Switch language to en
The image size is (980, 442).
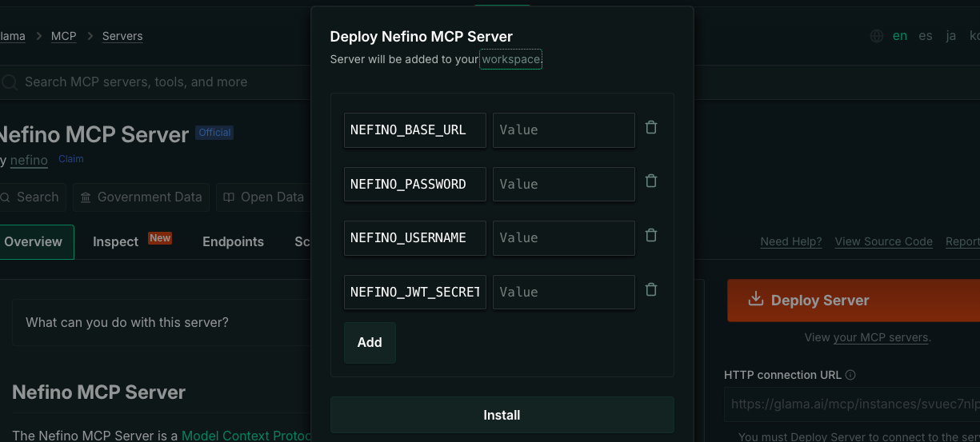(900, 36)
